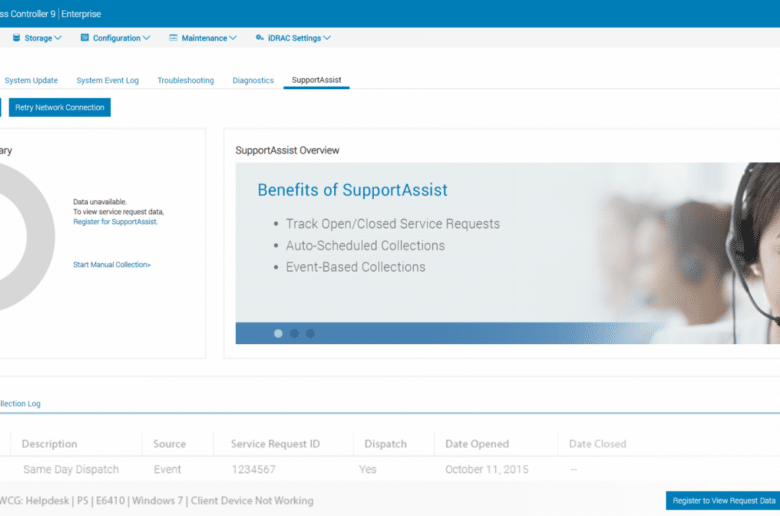Click the October 11, 2015 date cell
Viewport: 780px width, 516px height.
(x=487, y=469)
